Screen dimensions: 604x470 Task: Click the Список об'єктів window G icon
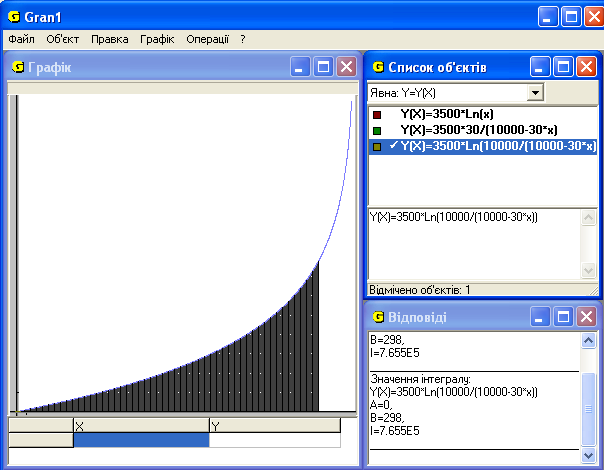[x=378, y=67]
